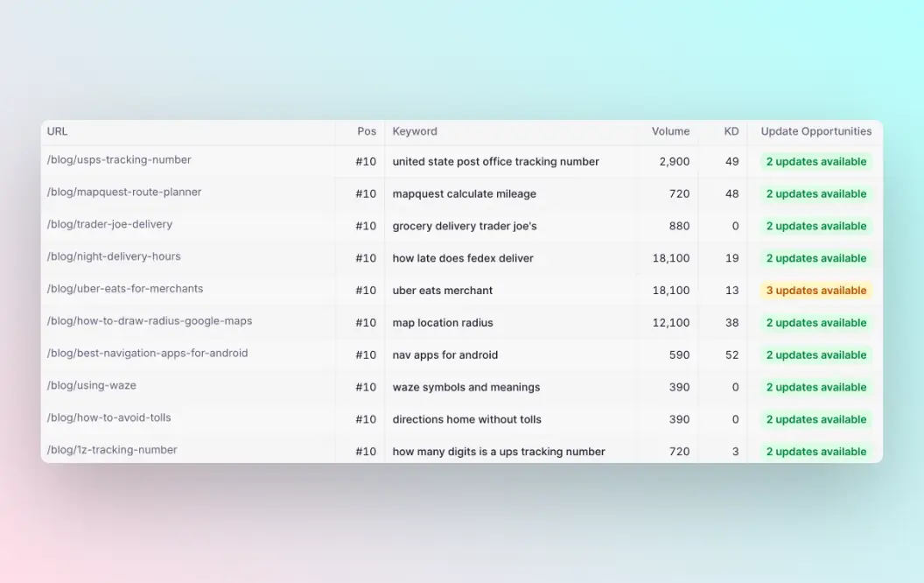Click volume 590 cell

coord(680,355)
